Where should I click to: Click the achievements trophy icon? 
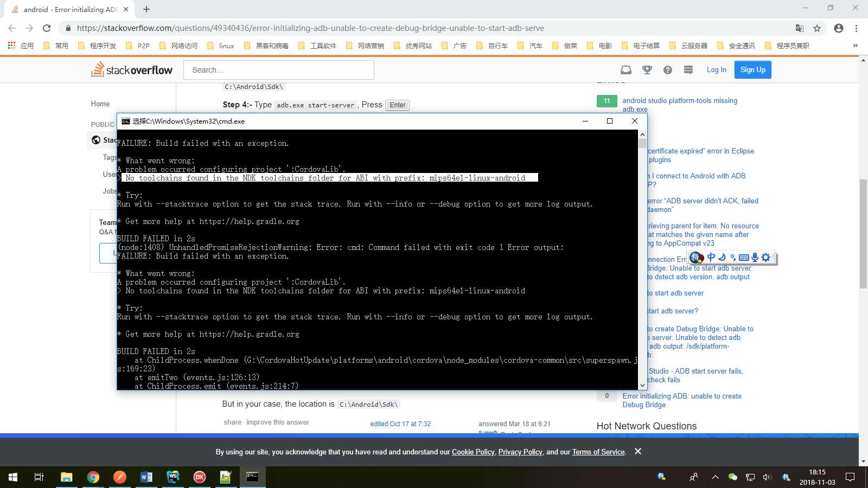(647, 70)
